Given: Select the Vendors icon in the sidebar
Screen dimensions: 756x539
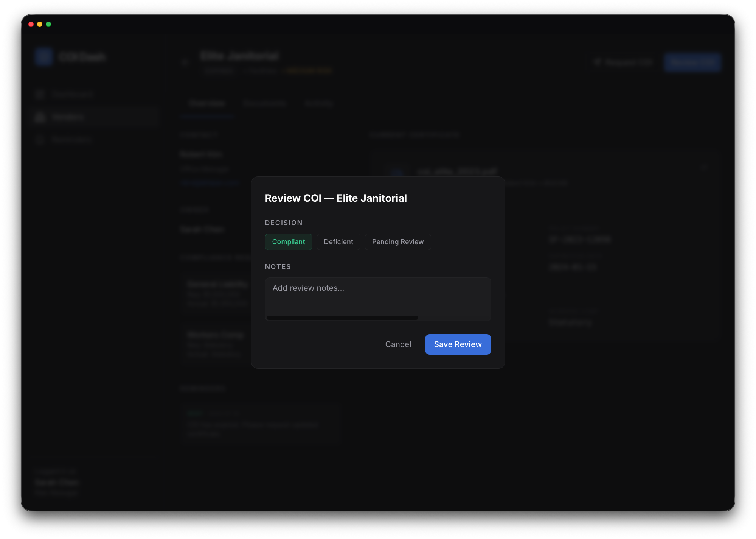Looking at the screenshot, I should (40, 117).
